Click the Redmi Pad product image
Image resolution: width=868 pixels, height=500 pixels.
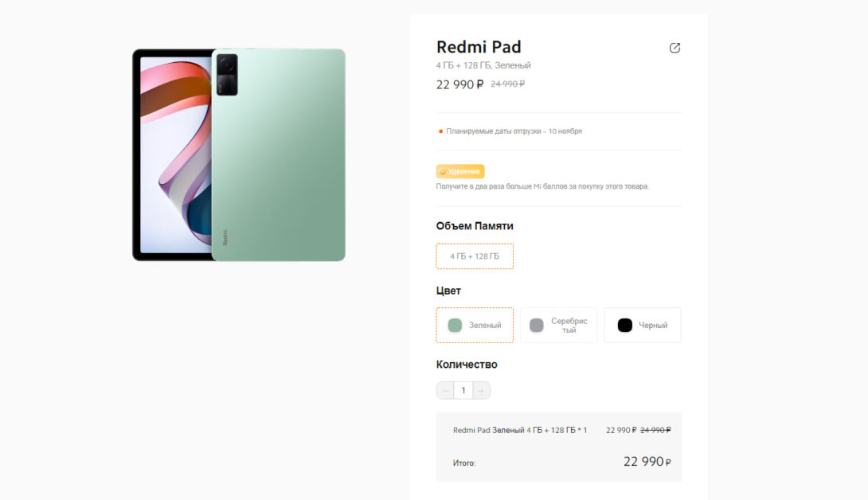(x=239, y=155)
